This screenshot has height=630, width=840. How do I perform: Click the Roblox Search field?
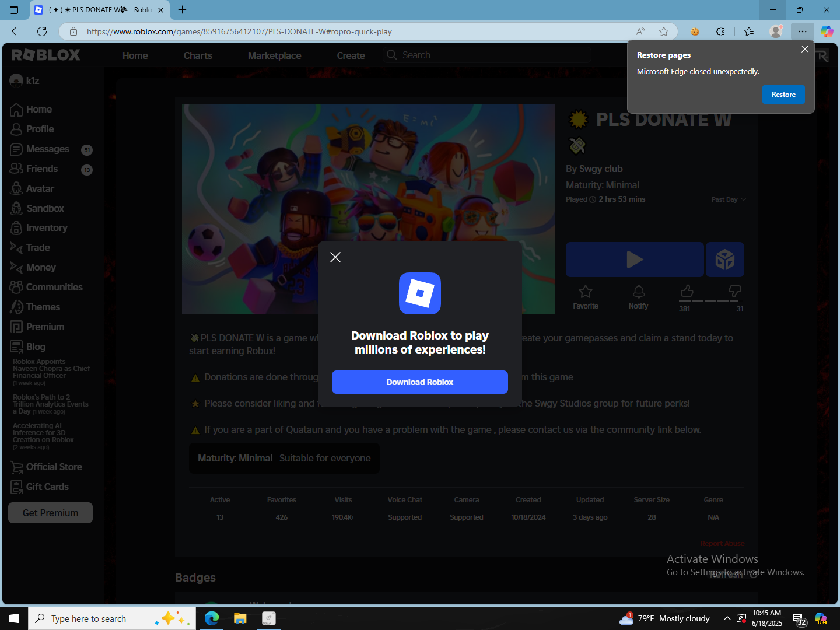click(x=487, y=55)
